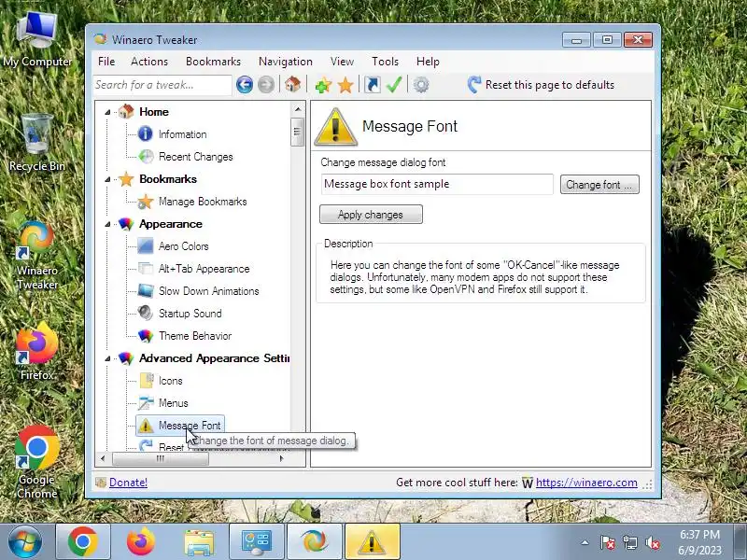This screenshot has width=747, height=560.
Task: Open bookmarks with the gold star toolbar icon
Action: coord(345,85)
